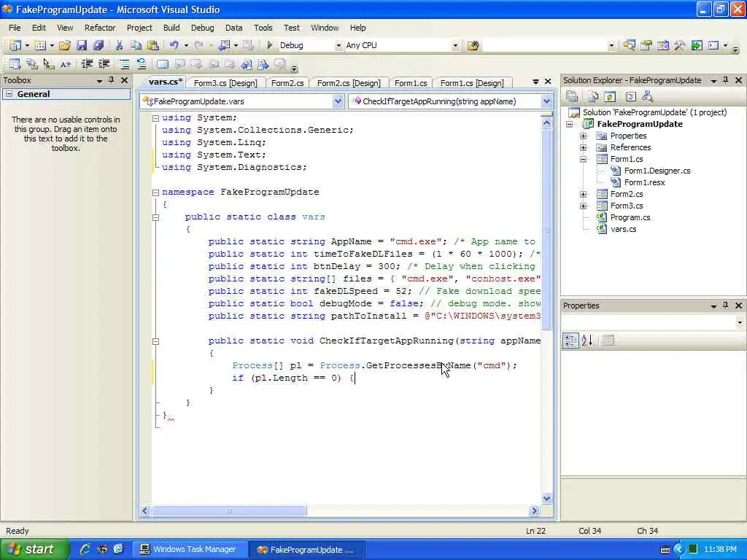Comment out the selected lines icon
This screenshot has width=747, height=560.
click(124, 64)
